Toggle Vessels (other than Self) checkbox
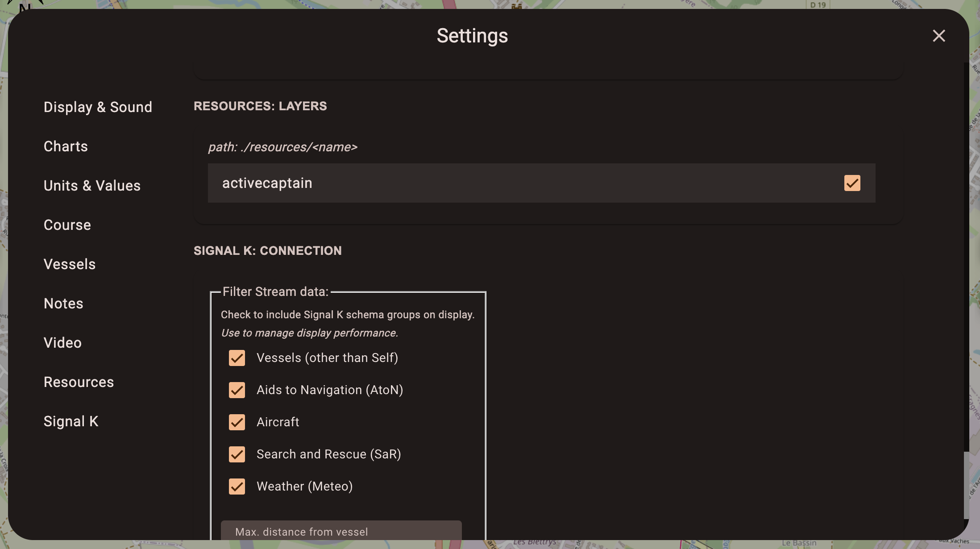The image size is (980, 549). point(237,358)
